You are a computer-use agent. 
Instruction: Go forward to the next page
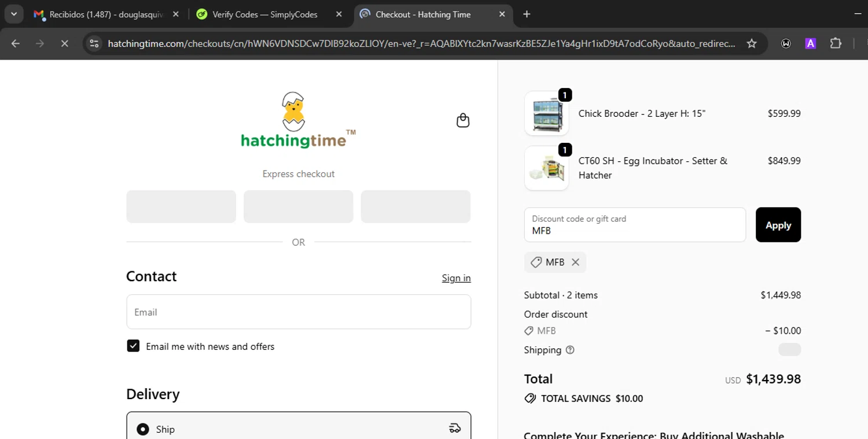pos(40,43)
